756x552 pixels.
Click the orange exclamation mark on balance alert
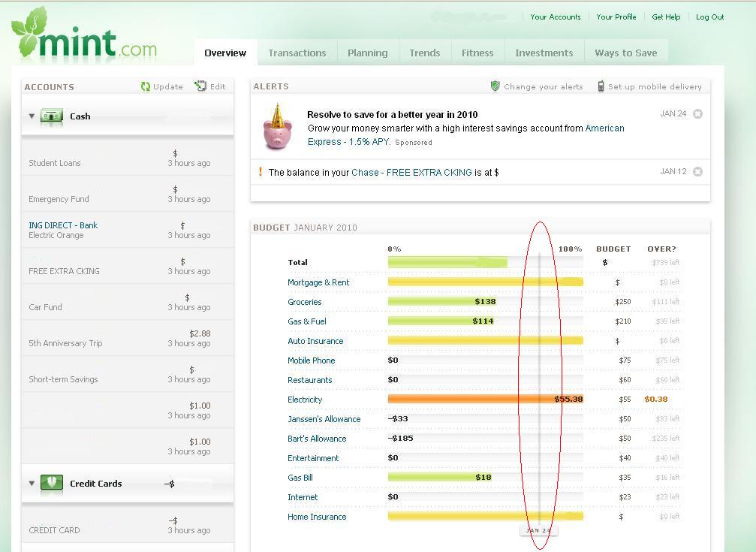[261, 172]
